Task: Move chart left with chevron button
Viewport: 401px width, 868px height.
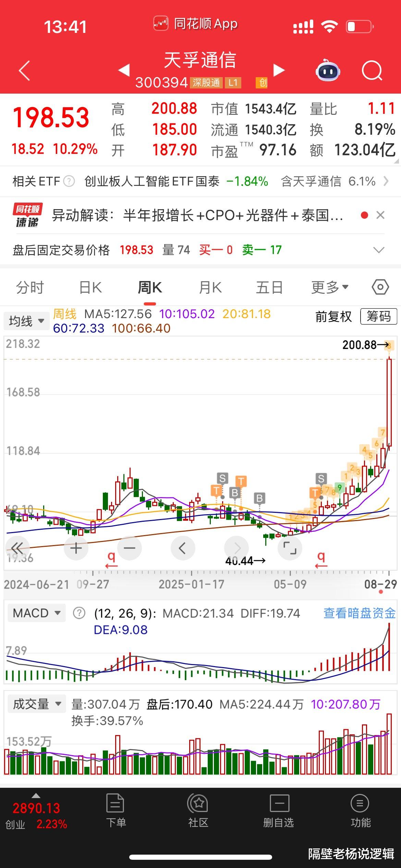Action: 183,548
